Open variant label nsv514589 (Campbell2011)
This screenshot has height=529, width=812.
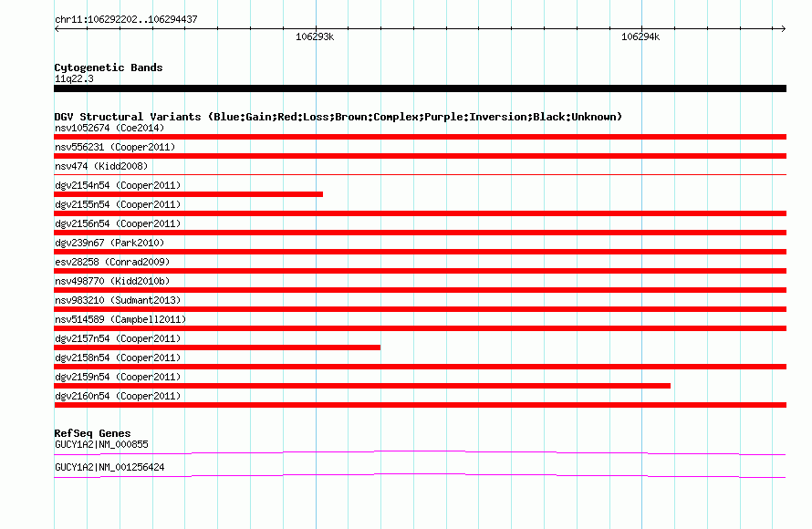click(x=120, y=319)
